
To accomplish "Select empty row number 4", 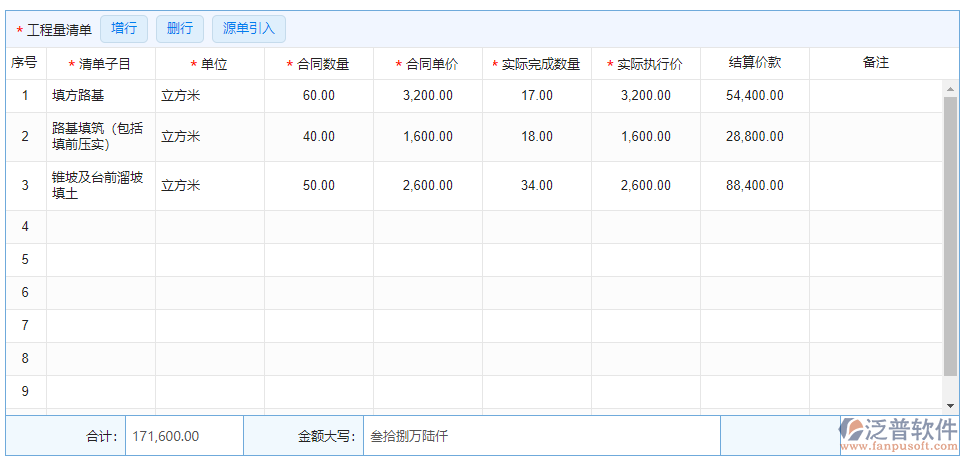I will coord(25,227).
